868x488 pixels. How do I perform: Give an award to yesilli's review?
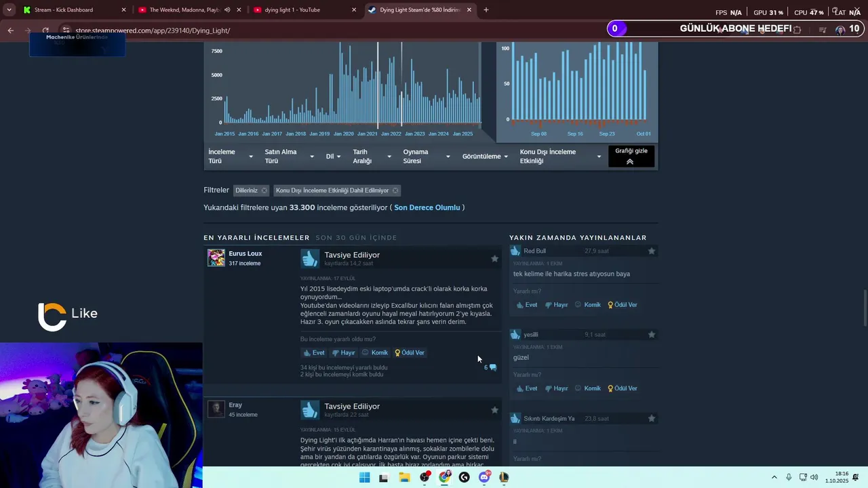click(x=623, y=388)
